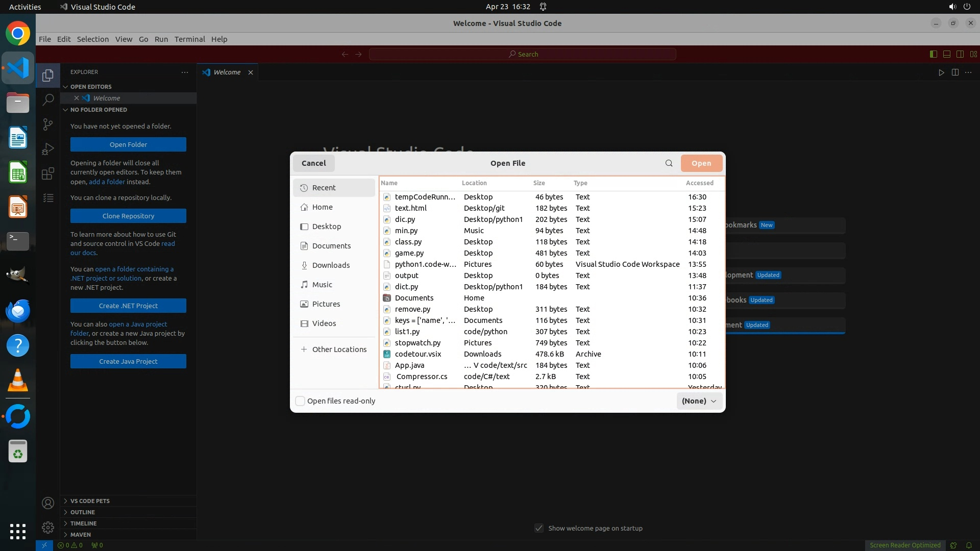
Task: Click the Clone Repository button
Action: point(128,216)
